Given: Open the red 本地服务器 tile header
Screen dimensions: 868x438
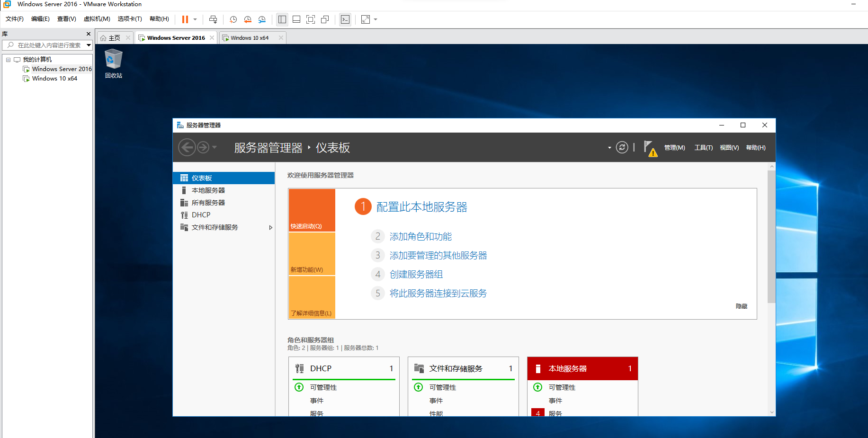Looking at the screenshot, I should click(582, 368).
